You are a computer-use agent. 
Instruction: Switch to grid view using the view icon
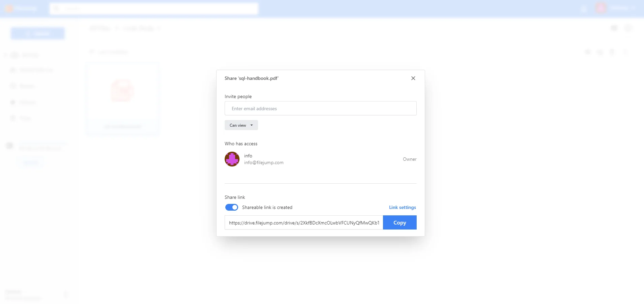[x=614, y=28]
